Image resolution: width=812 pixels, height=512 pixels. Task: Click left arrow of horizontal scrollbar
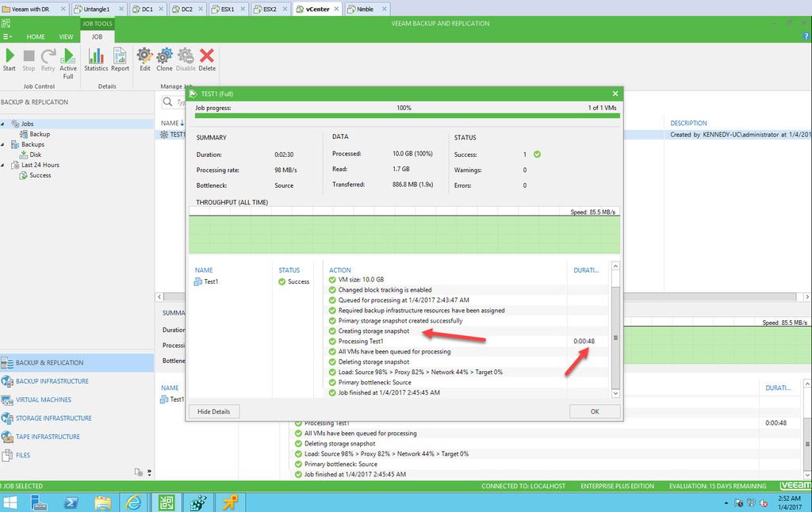coord(159,296)
